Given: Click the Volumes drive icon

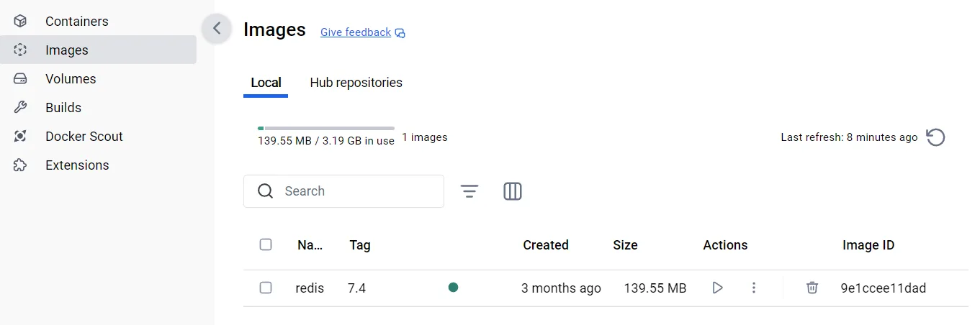Looking at the screenshot, I should pos(20,79).
